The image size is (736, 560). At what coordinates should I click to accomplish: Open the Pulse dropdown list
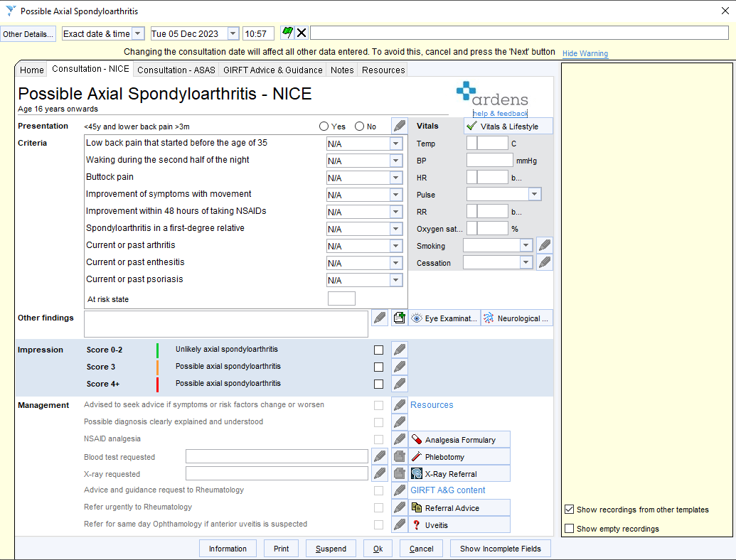[534, 194]
